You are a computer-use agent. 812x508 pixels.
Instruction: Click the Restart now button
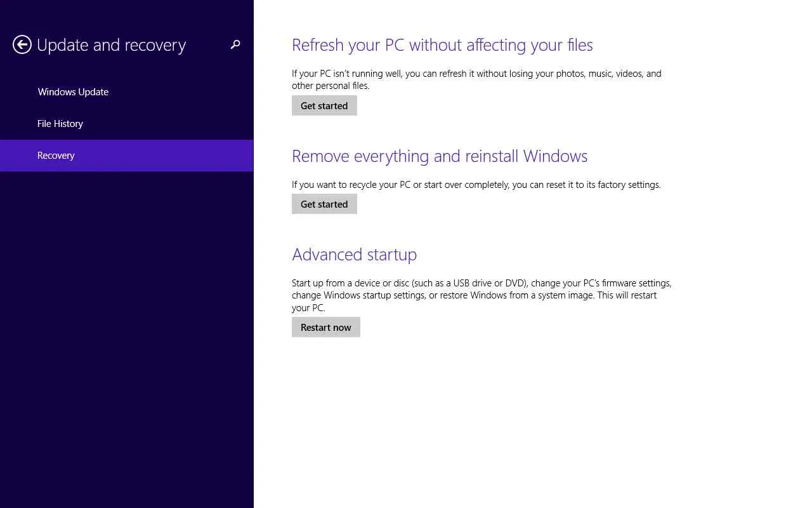[x=326, y=327]
